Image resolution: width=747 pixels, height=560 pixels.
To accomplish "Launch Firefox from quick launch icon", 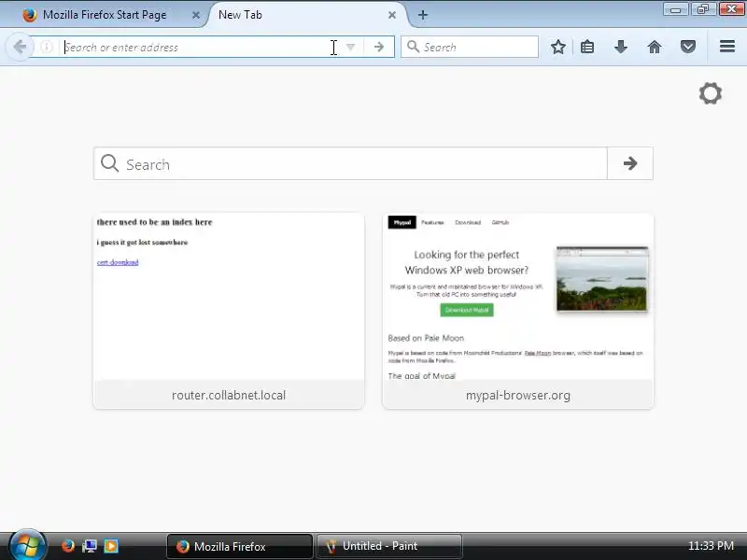I will click(67, 546).
